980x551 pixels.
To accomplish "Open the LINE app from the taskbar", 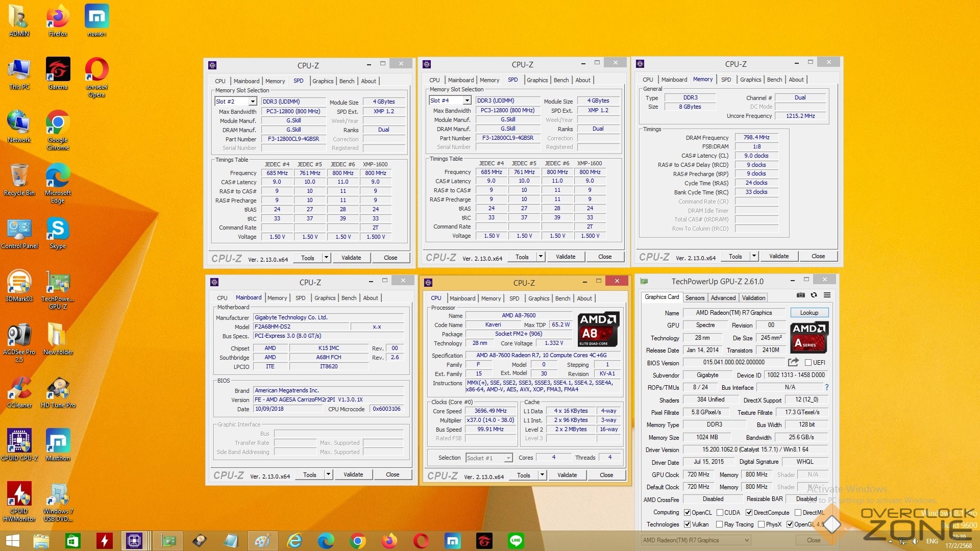I will coord(516,541).
